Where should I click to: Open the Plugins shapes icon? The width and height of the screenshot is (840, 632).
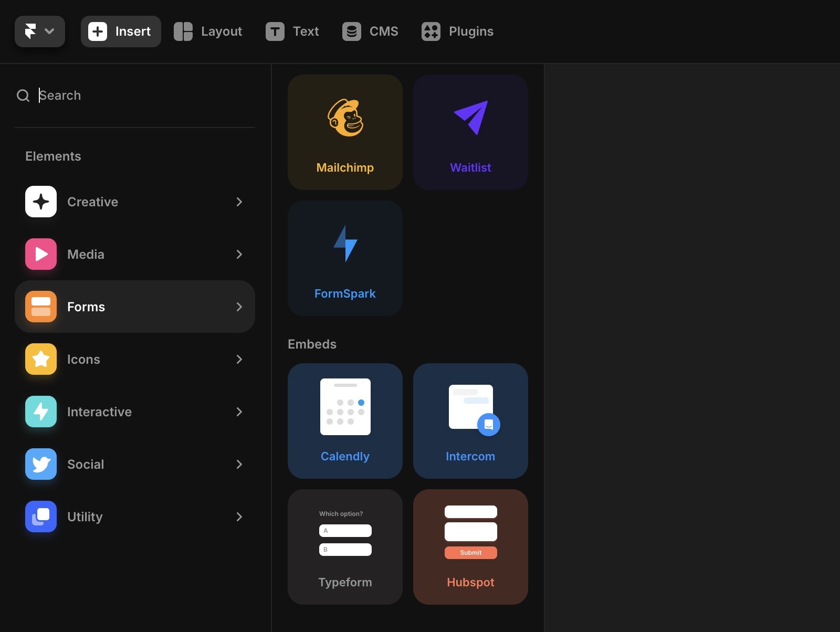coord(431,31)
